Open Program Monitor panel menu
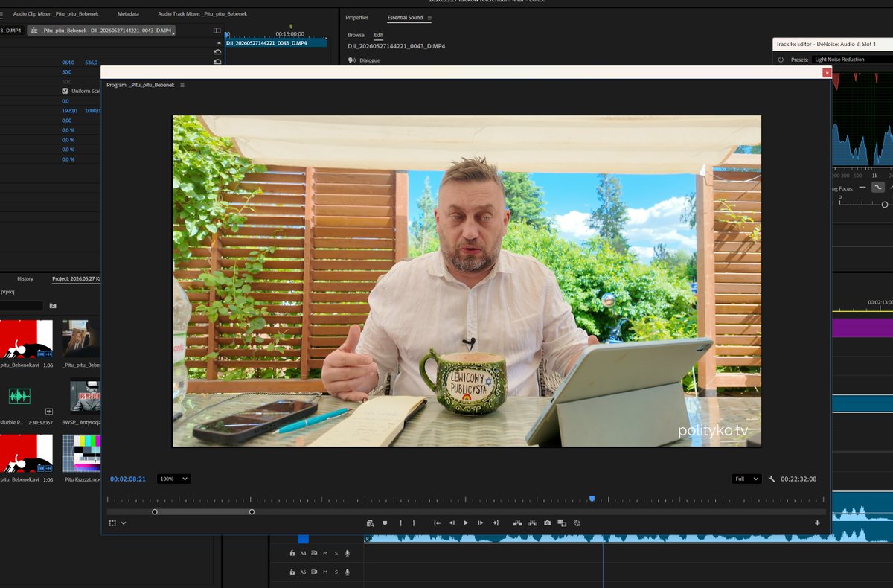Screen dimensions: 893x588 (x=182, y=85)
